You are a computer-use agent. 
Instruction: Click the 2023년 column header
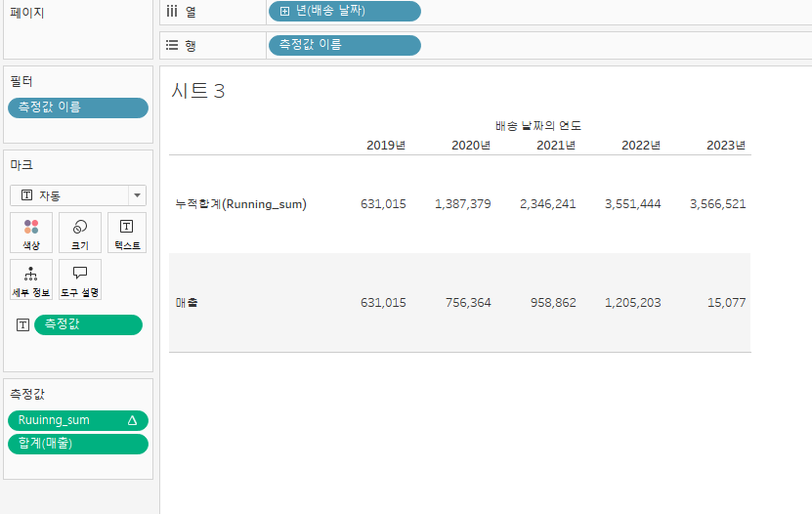[x=725, y=146]
